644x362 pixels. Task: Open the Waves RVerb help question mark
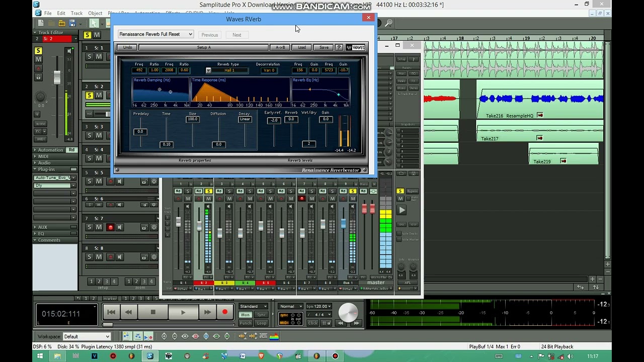pos(339,47)
